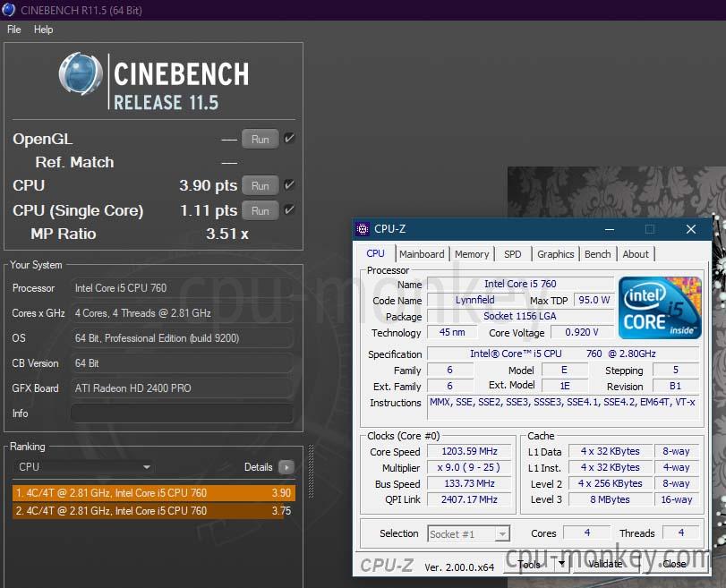Click the Stepping value "5"

coord(675,370)
